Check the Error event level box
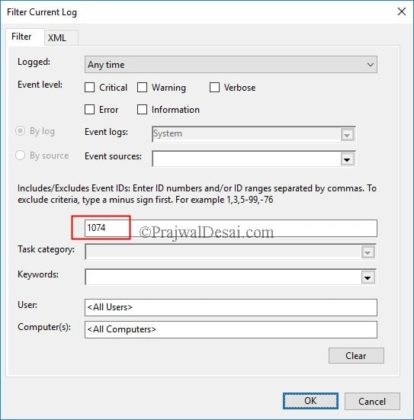The width and height of the screenshot is (414, 420). pyautogui.click(x=90, y=109)
